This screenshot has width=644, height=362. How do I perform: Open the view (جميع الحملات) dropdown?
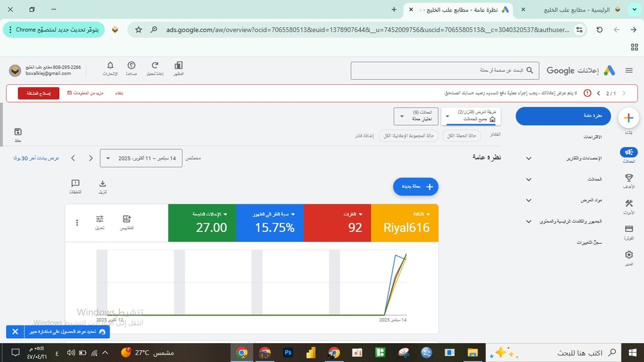tap(471, 116)
